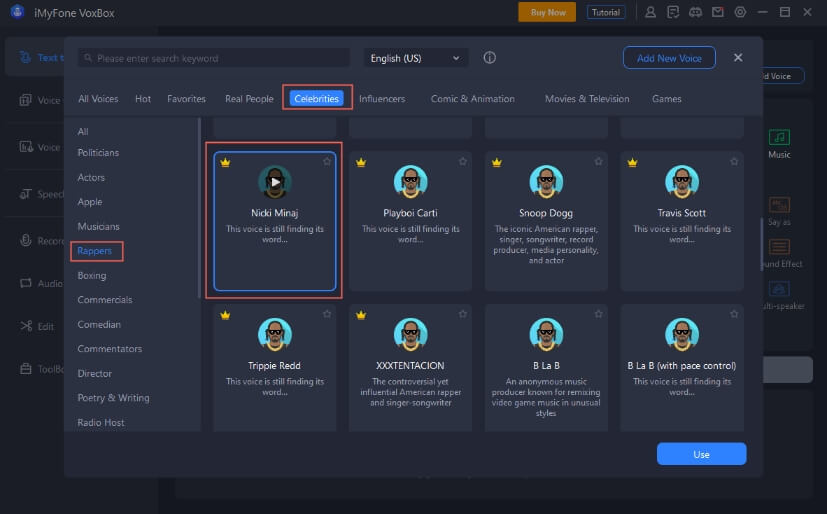827x514 pixels.
Task: Click the crown icon on Snoop Dogg card
Action: point(496,162)
